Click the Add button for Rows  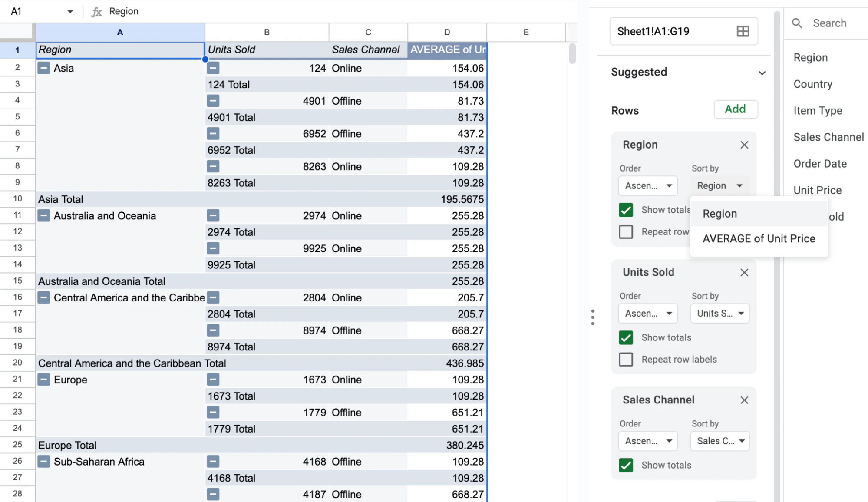pyautogui.click(x=736, y=109)
